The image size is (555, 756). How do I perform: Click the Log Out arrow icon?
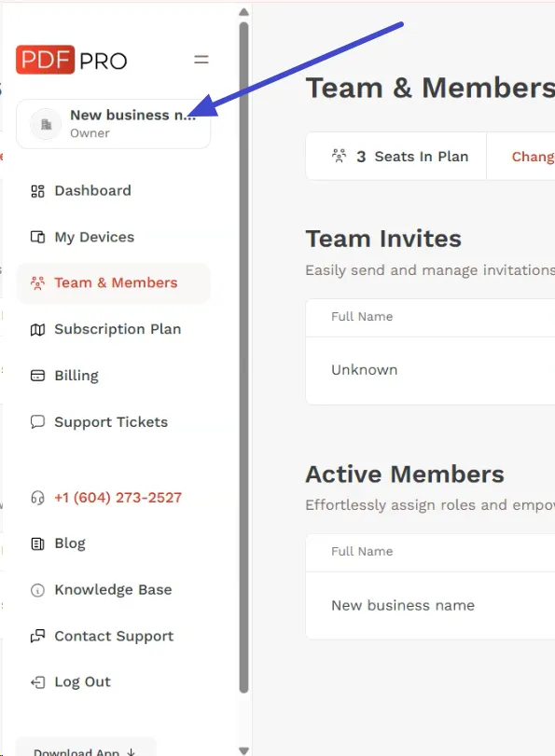coord(37,682)
